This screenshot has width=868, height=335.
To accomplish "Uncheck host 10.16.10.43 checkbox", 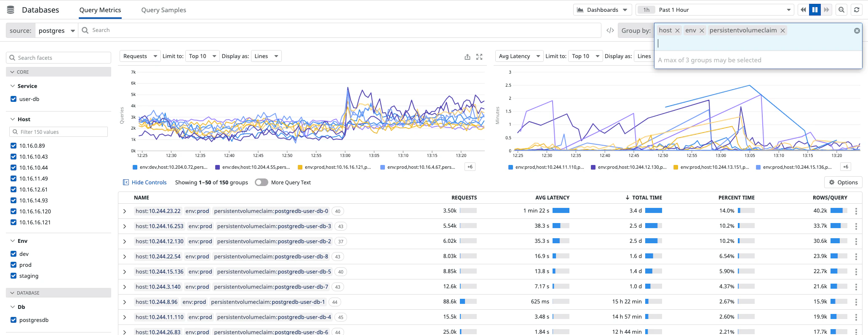I will (x=13, y=157).
